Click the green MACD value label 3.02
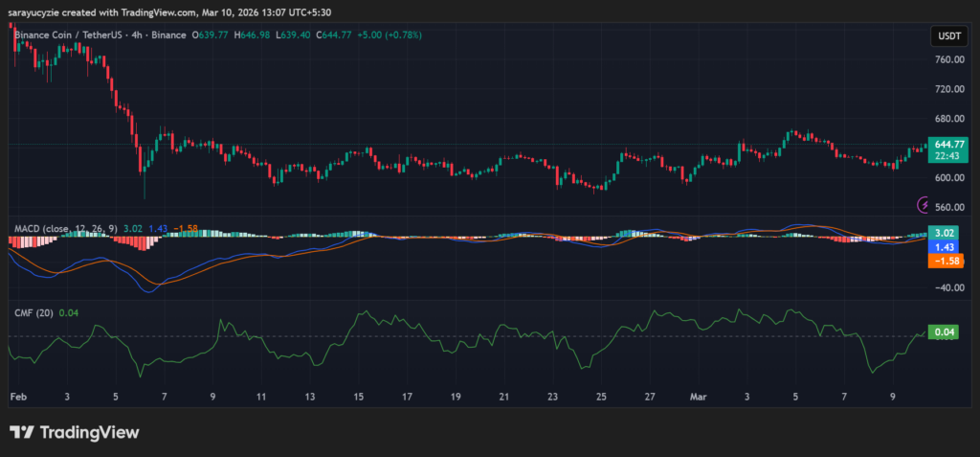 [x=946, y=233]
